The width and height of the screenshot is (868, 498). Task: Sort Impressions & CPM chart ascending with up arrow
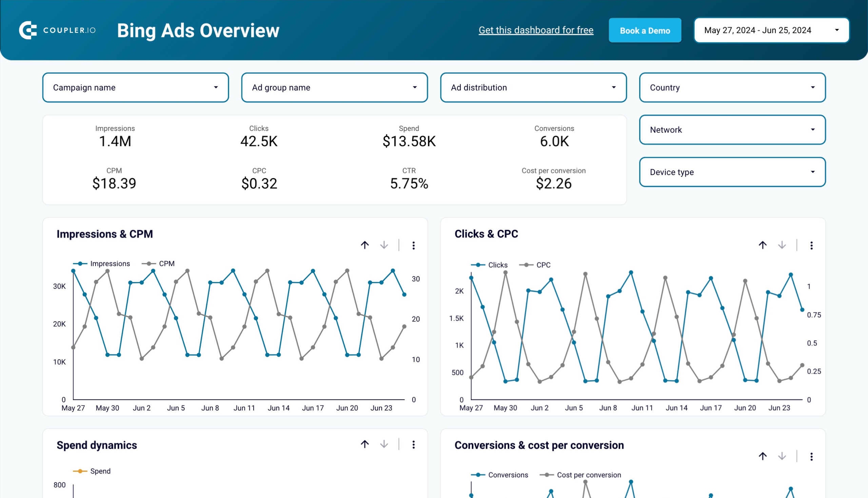click(x=365, y=246)
